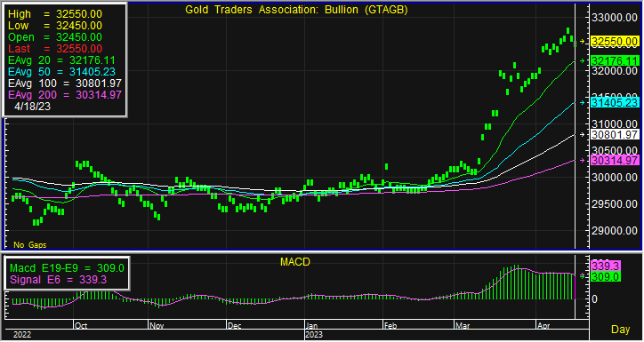The image size is (644, 342).
Task: Select the Signal E6 = 339.3 legend line
Action: click(59, 280)
